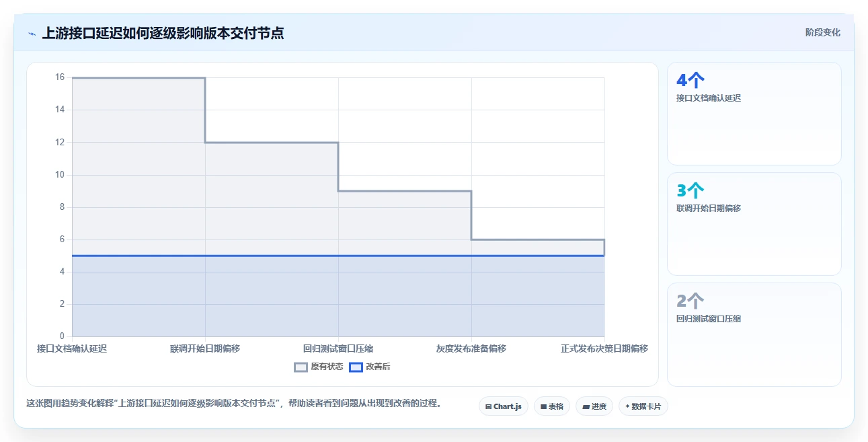Click the 灰度发布准备偏移 x-axis label
Screen dimensions: 868x442
click(471, 348)
